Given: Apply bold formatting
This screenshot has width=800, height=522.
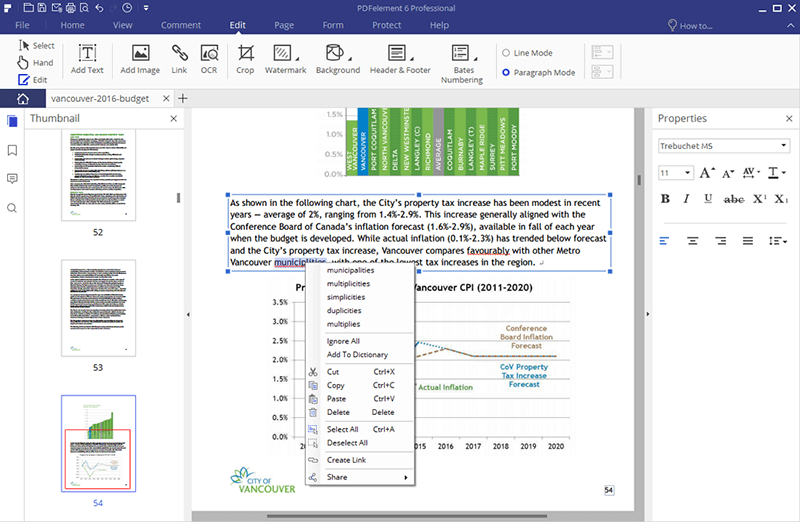Looking at the screenshot, I should tap(665, 198).
